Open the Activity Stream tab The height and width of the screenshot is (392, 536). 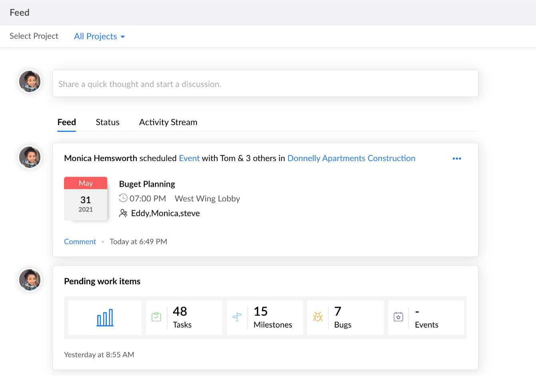click(168, 122)
